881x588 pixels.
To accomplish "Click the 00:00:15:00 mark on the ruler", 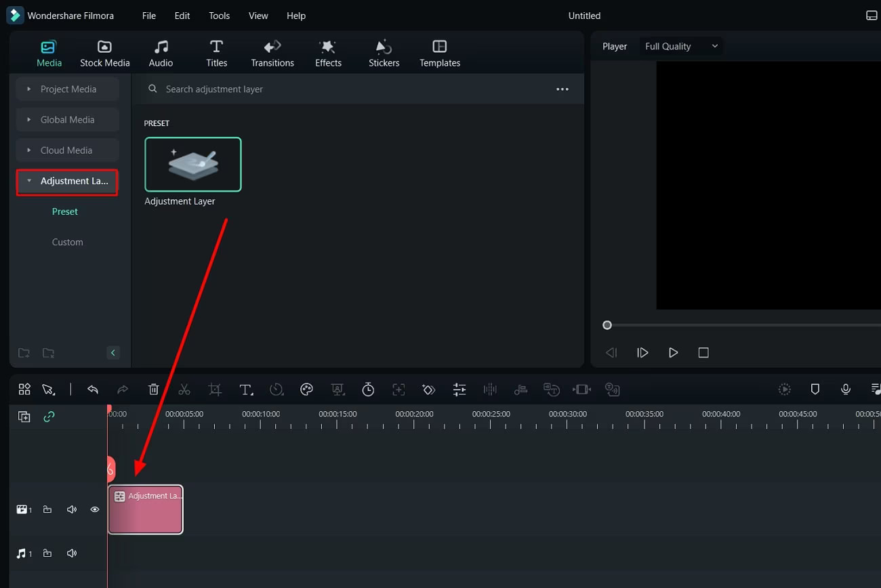I will coord(337,414).
